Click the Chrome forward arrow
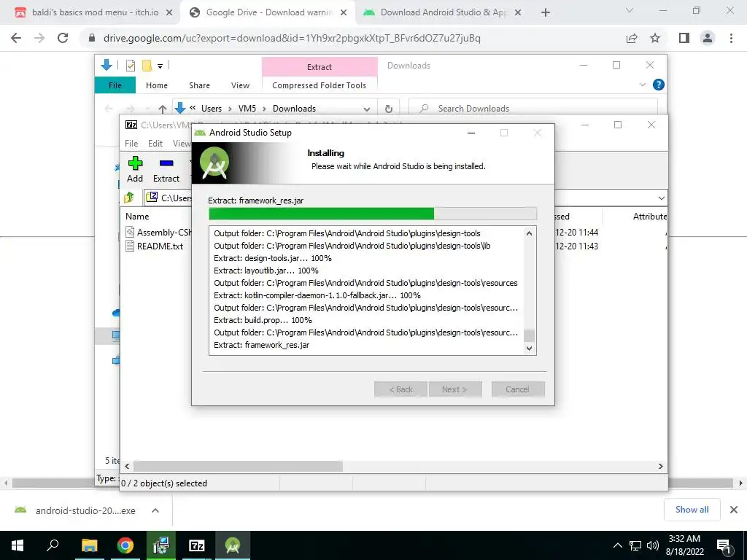 point(39,38)
